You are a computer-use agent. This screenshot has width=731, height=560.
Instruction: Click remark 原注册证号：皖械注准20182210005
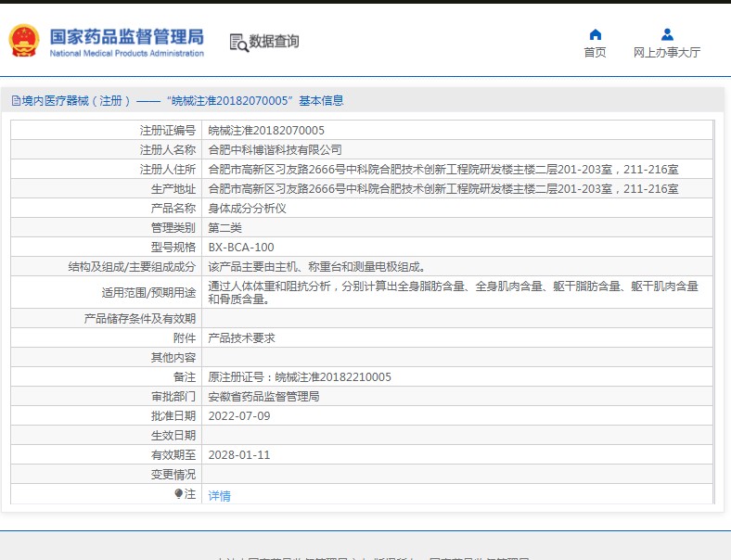tap(300, 377)
